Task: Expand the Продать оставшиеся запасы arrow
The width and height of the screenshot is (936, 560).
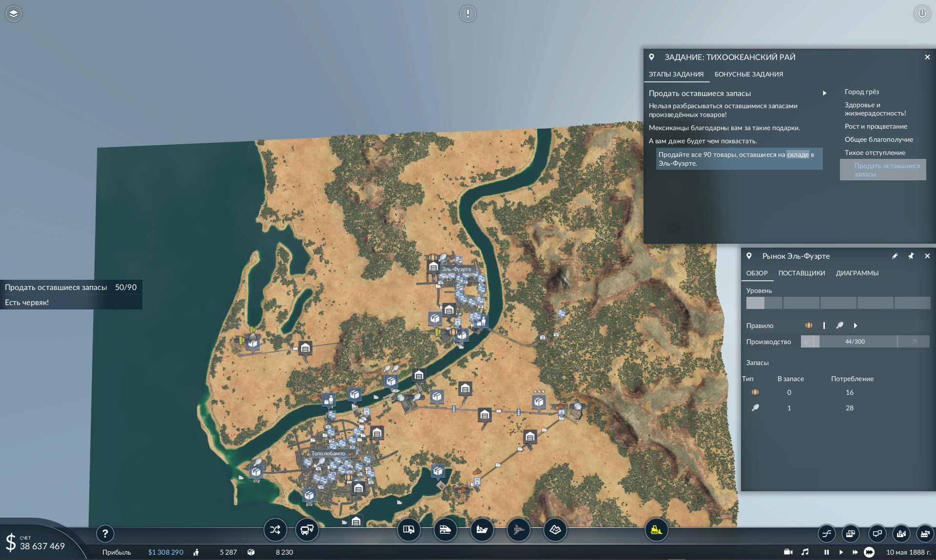Action: (x=824, y=93)
